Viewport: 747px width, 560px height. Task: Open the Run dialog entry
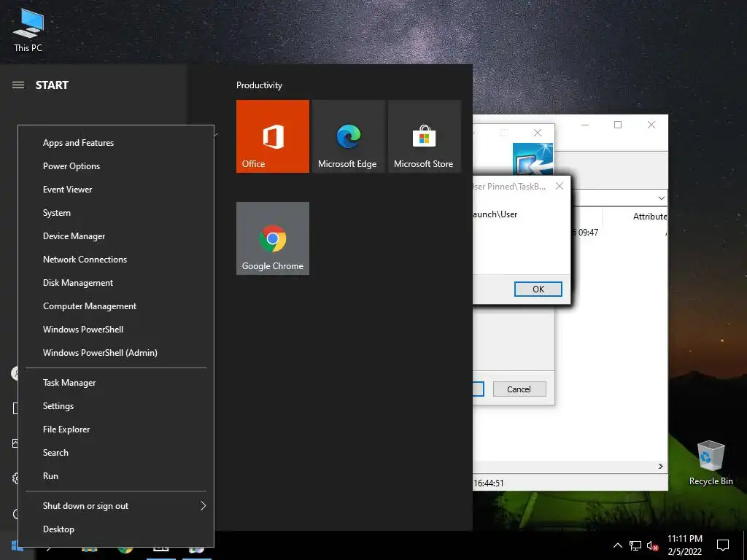(116, 476)
